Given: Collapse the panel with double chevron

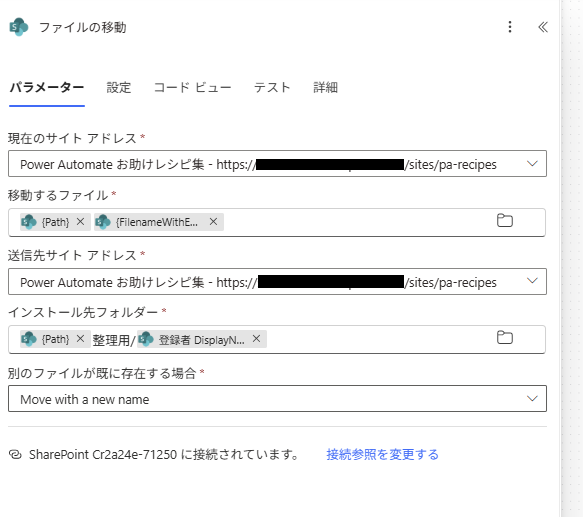Looking at the screenshot, I should (543, 27).
